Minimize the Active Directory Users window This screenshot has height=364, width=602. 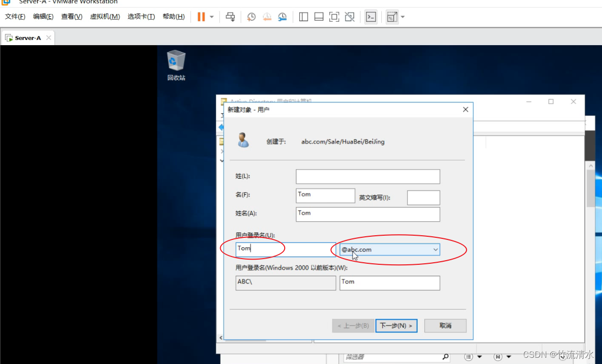pyautogui.click(x=529, y=102)
